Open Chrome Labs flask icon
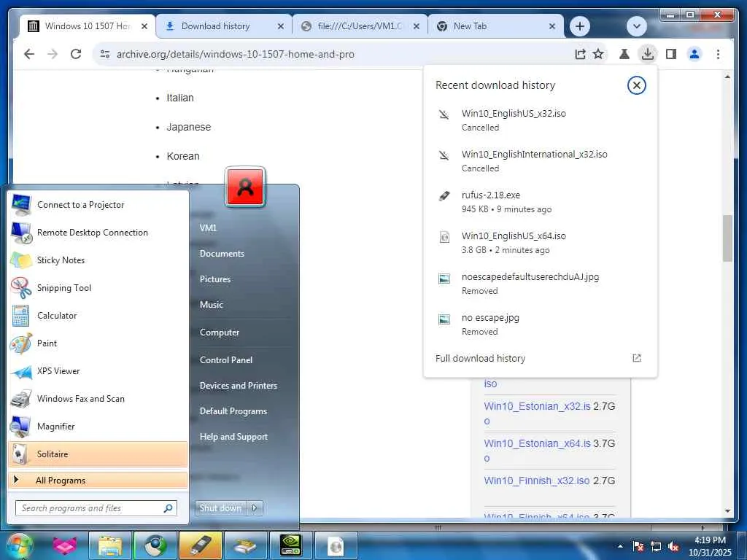747x560 pixels. click(624, 54)
